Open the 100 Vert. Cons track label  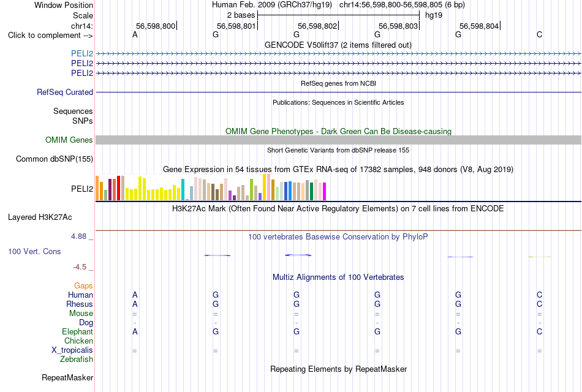pos(34,251)
